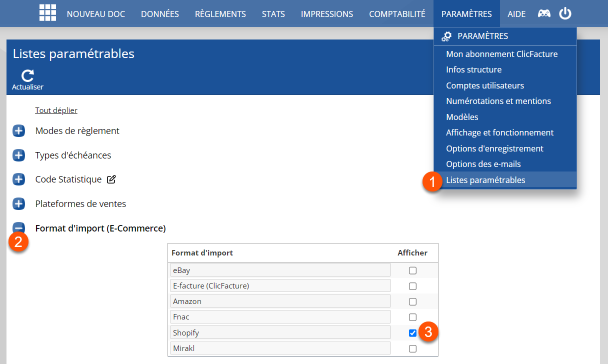Screen dimensions: 608x364
Task: Choose Listes paramétrables menu entry
Action: tap(505, 180)
